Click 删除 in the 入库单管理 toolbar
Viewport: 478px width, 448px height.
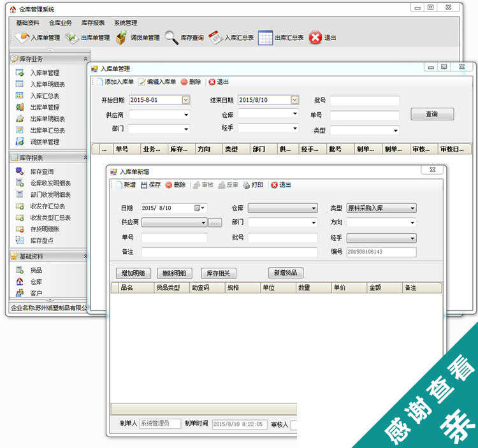tap(191, 82)
